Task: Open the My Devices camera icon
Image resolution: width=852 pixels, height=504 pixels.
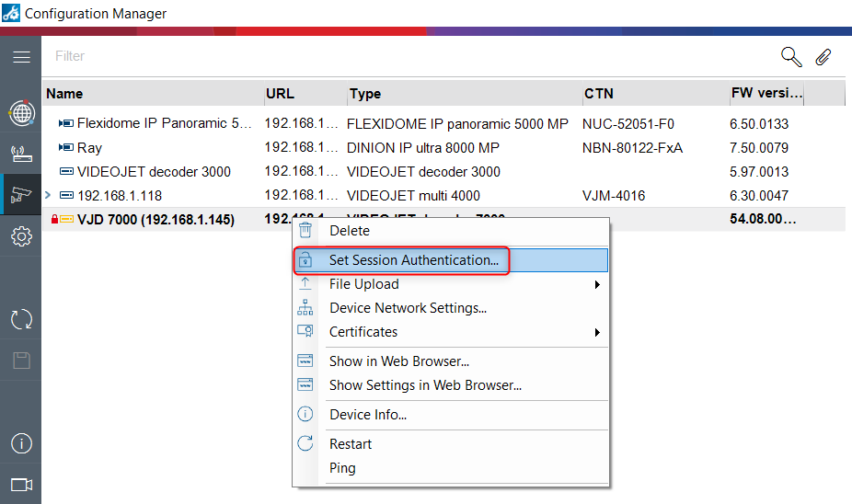Action: [20, 195]
